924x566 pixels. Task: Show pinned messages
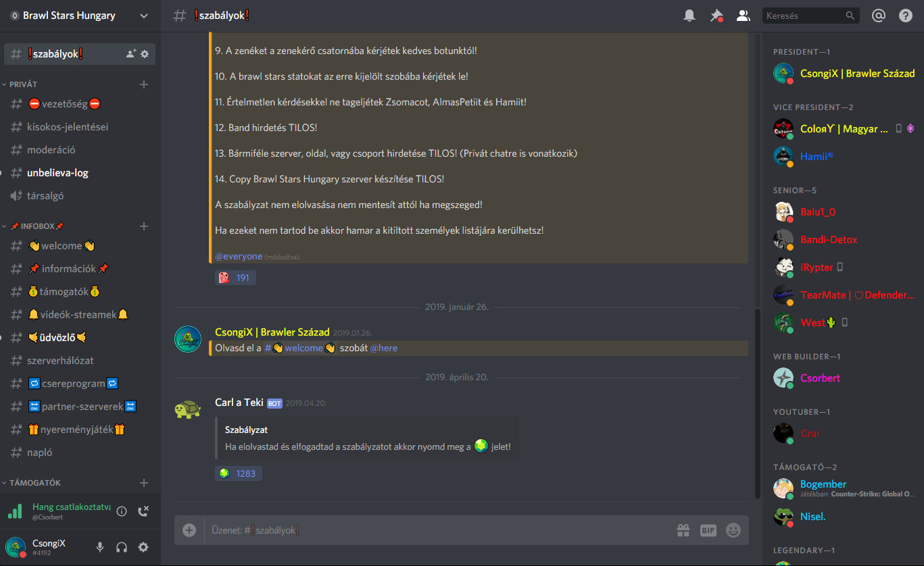(x=716, y=16)
